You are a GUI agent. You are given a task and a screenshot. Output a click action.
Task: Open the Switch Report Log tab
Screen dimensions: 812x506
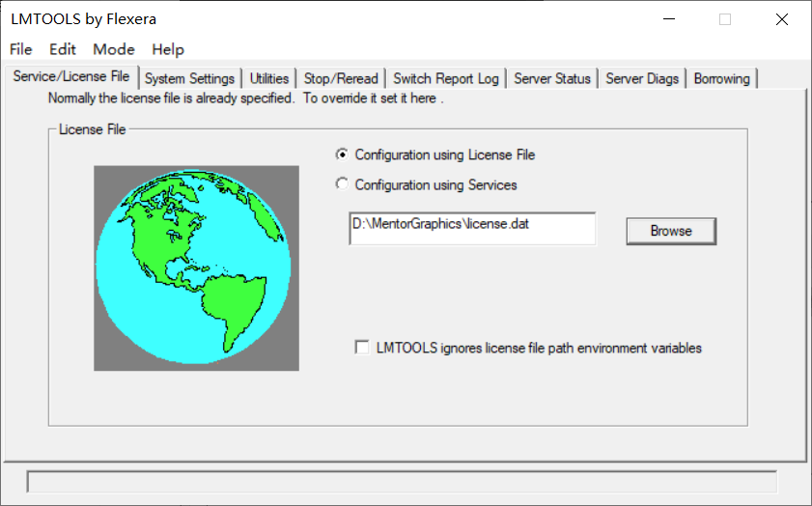pos(446,79)
